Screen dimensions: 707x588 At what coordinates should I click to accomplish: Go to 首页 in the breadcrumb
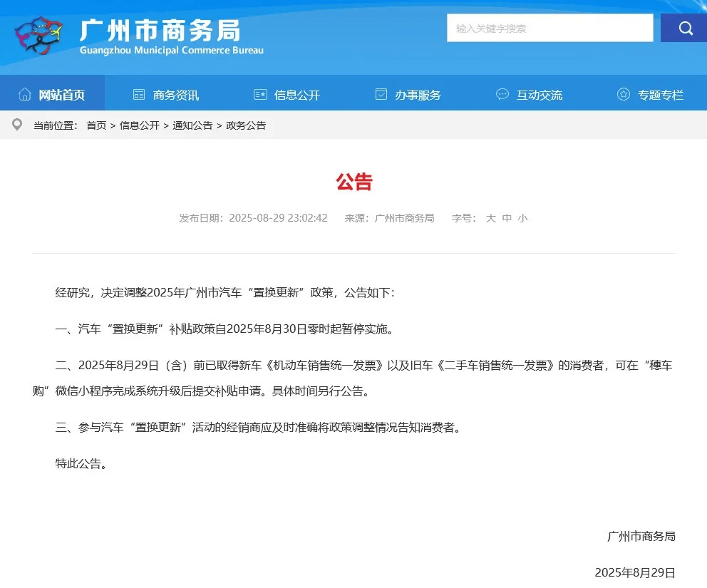pyautogui.click(x=96, y=125)
